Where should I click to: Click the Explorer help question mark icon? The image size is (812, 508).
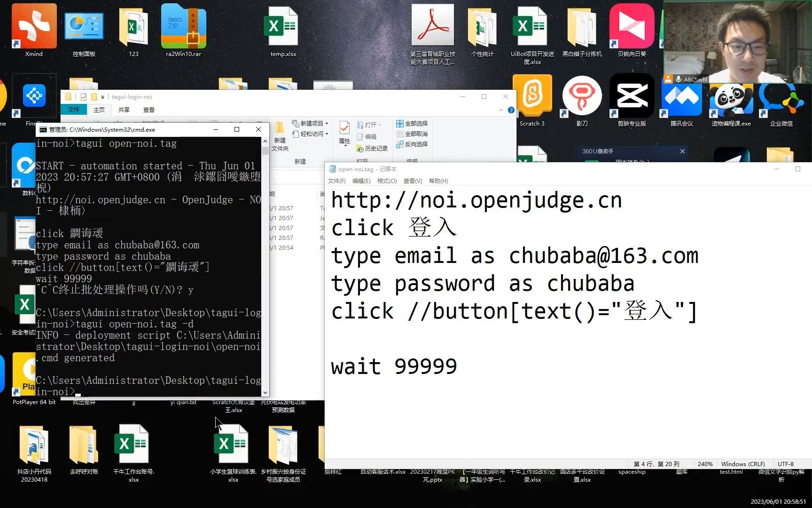point(511,110)
